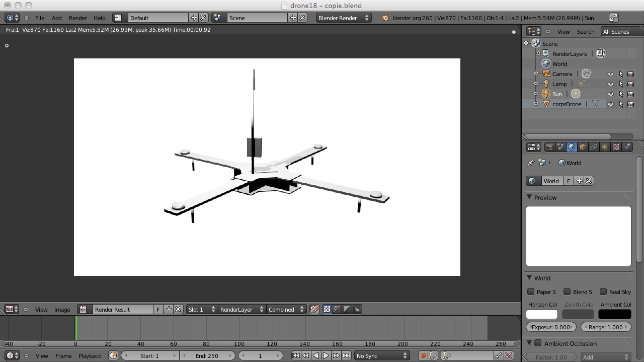Viewport: 644px width, 362px height.
Task: Open Particles properties tab icon
Action: 627,147
